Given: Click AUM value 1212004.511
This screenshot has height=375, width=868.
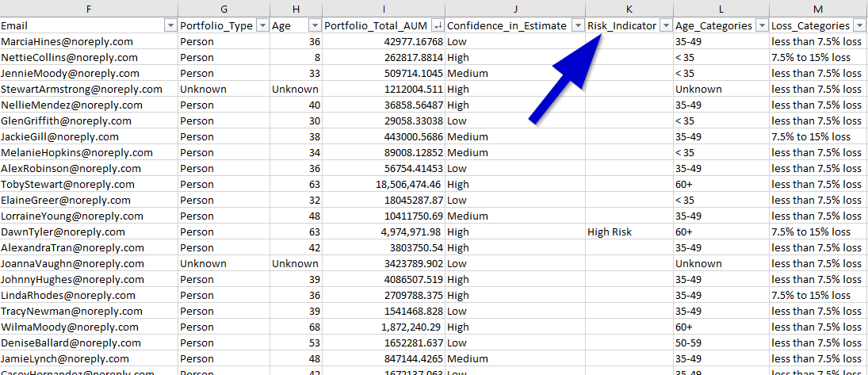Looking at the screenshot, I should [x=383, y=89].
